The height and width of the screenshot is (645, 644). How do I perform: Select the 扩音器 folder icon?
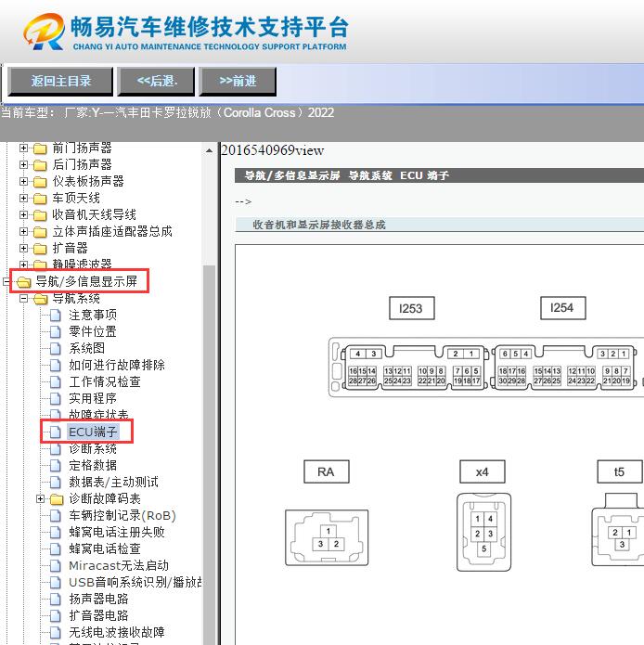pyautogui.click(x=40, y=249)
